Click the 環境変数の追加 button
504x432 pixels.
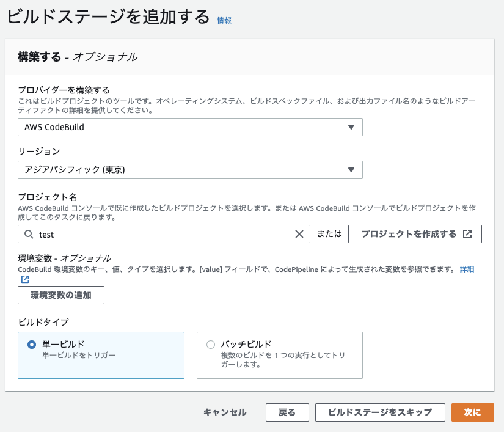pos(61,295)
